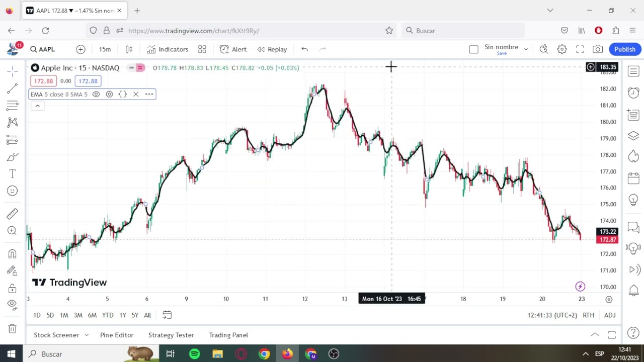644x362 pixels.
Task: Set the range to 5D
Action: pos(50,315)
